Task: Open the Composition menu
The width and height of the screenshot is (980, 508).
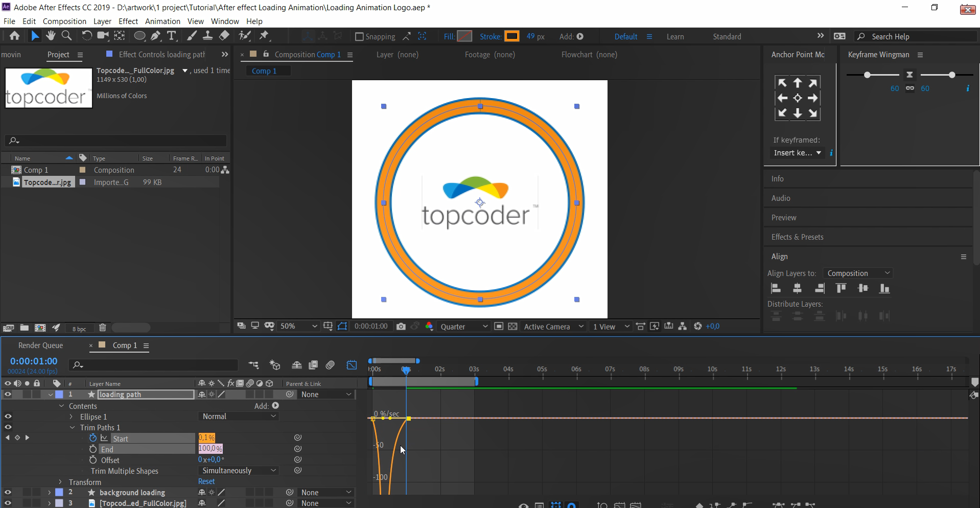Action: [64, 21]
